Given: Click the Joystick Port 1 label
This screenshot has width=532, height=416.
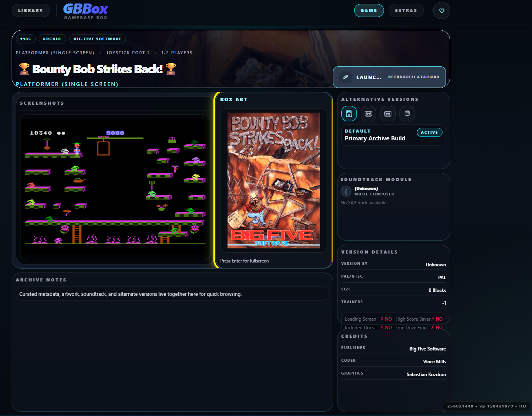Looking at the screenshot, I should pos(128,53).
